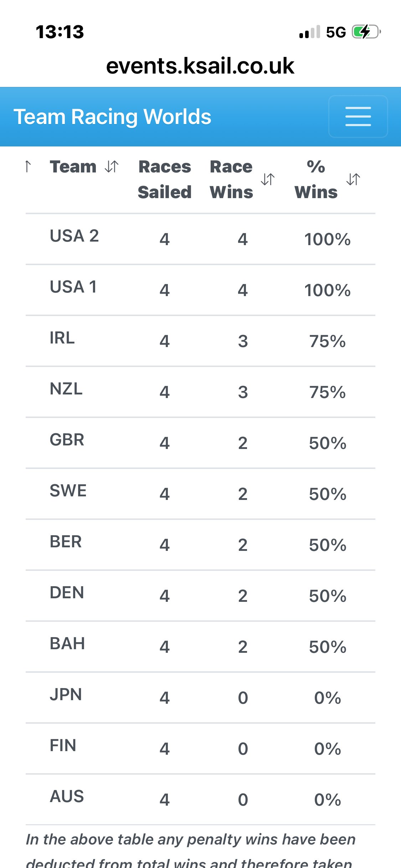This screenshot has height=868, width=401.
Task: Sort by Race Wins arrows icon
Action: click(268, 179)
